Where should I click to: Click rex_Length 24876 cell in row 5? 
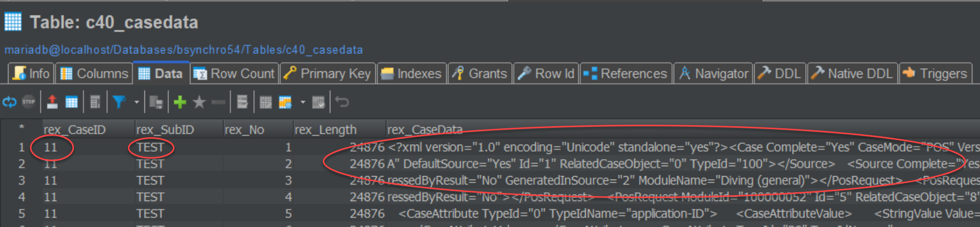pyautogui.click(x=339, y=214)
